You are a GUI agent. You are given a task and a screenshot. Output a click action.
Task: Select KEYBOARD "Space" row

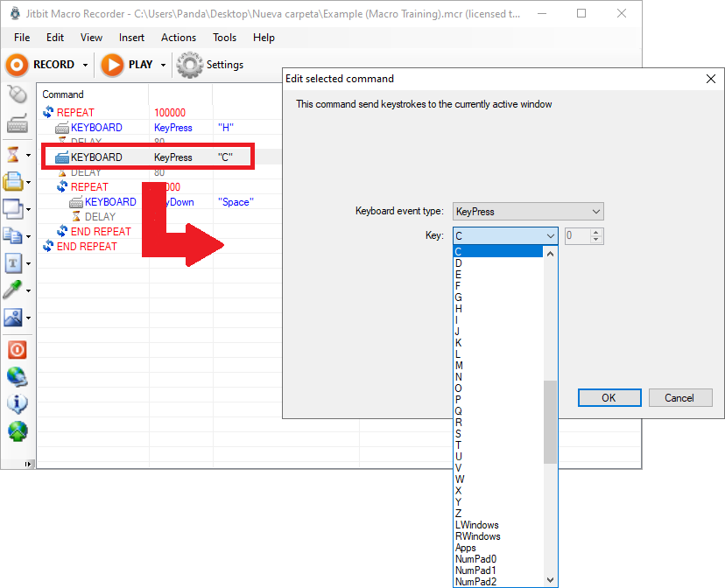click(x=159, y=202)
